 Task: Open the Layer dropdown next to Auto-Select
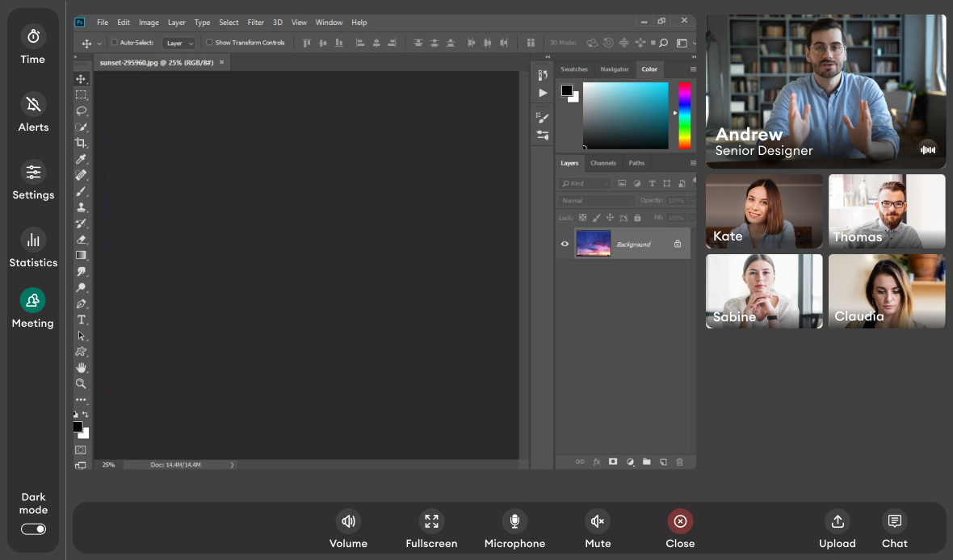pos(178,44)
